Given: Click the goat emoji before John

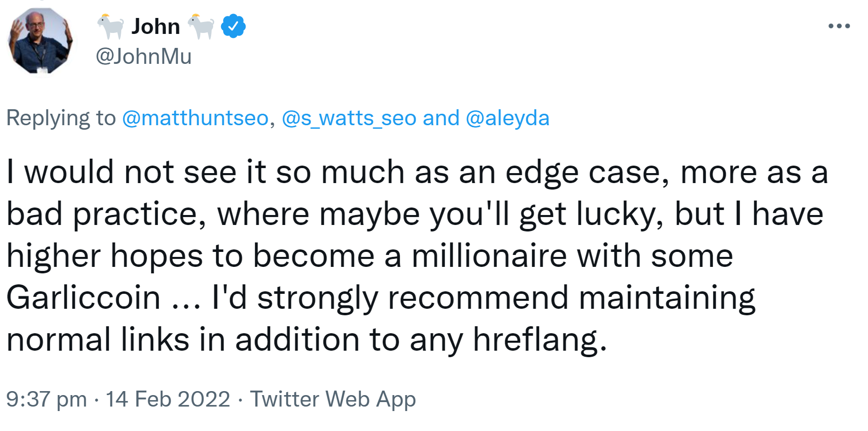Looking at the screenshot, I should coord(110,26).
